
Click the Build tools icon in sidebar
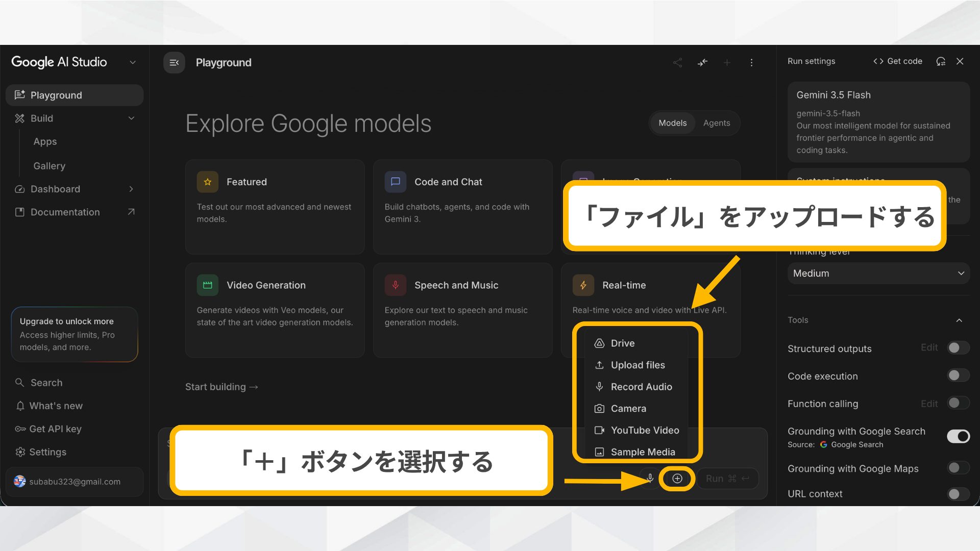[20, 118]
